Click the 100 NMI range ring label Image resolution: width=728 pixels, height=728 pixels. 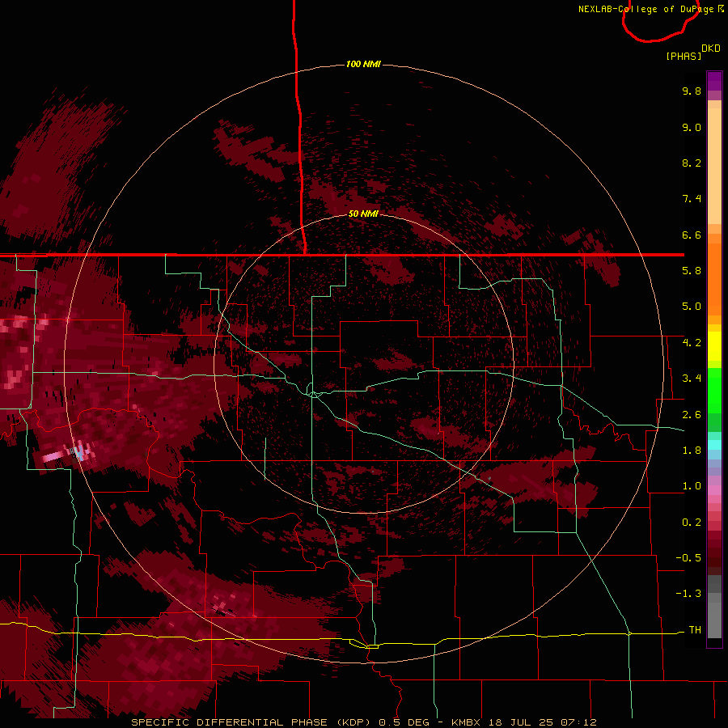363,64
